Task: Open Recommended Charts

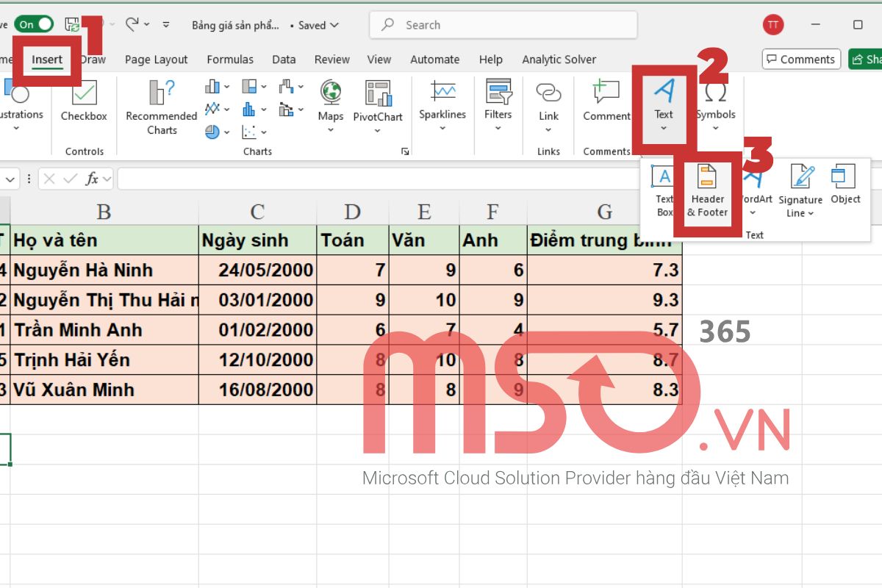Action: [162, 107]
